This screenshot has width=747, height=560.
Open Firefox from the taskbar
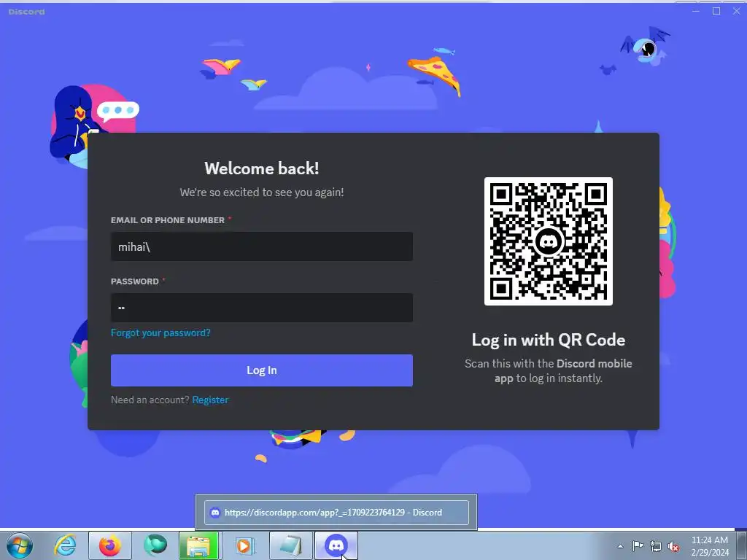pos(110,545)
